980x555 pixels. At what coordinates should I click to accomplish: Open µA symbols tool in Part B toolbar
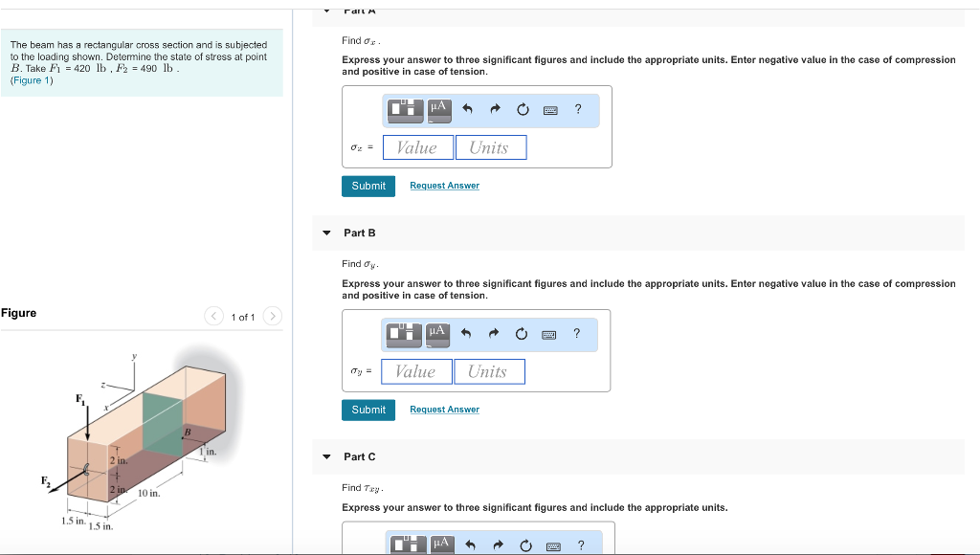(x=438, y=334)
